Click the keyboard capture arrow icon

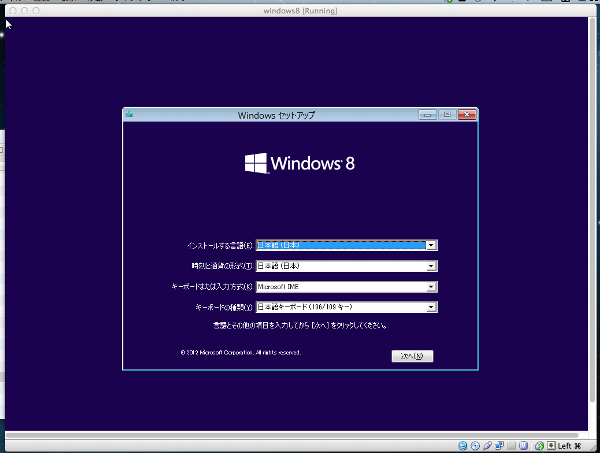(x=551, y=445)
